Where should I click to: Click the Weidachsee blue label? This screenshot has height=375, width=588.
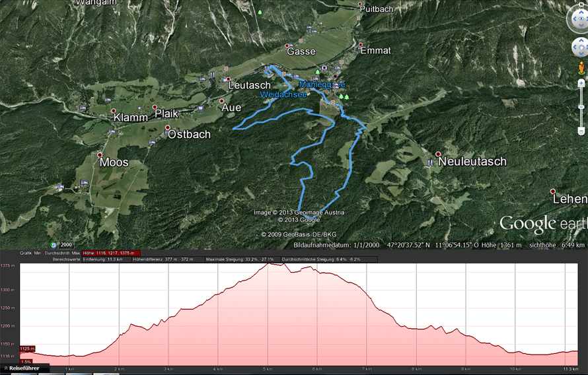[283, 95]
